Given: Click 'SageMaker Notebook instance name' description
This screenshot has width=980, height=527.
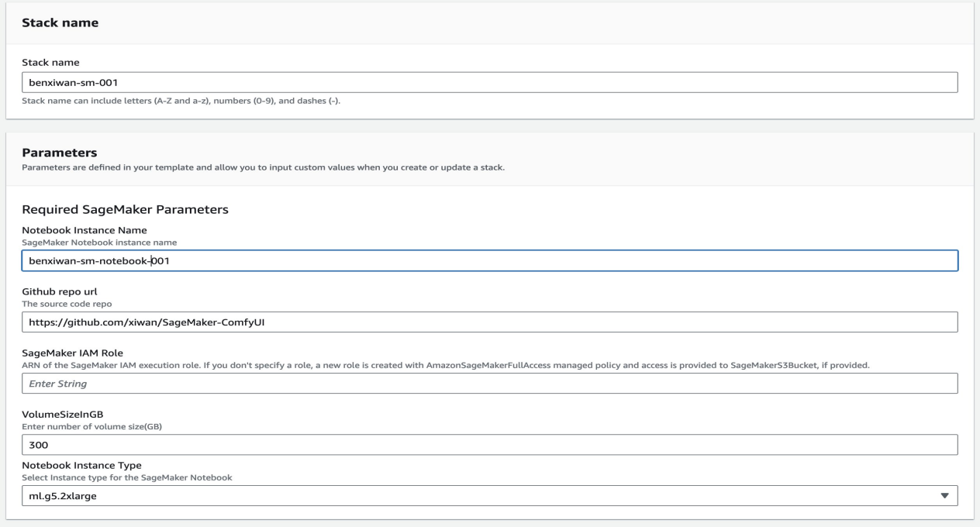Looking at the screenshot, I should coord(99,243).
